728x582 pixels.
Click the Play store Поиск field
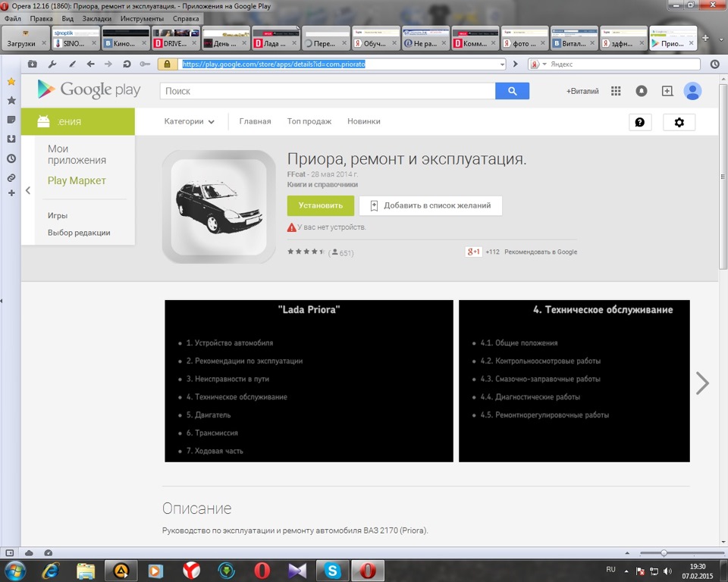(328, 91)
